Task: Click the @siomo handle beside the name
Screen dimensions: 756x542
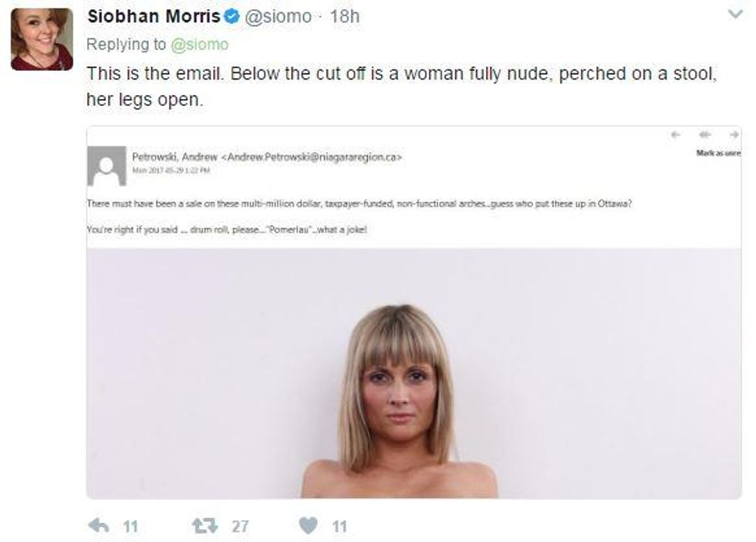Action: (278, 16)
